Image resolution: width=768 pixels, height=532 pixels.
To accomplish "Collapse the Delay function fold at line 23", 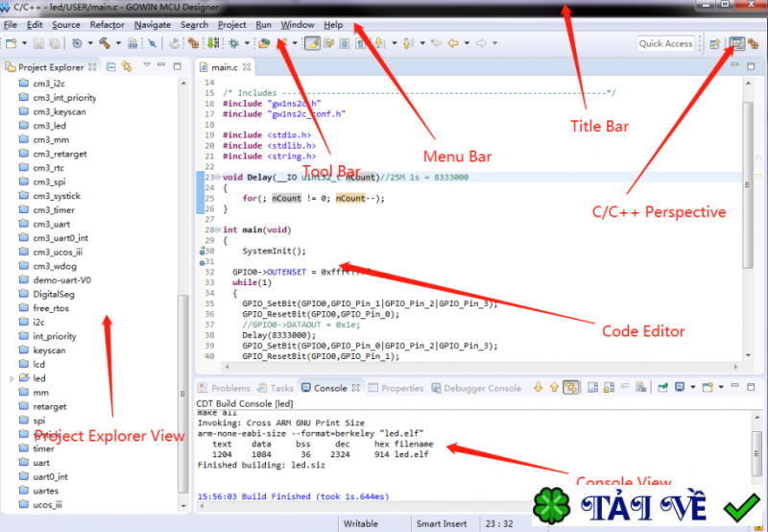I will coord(218,178).
